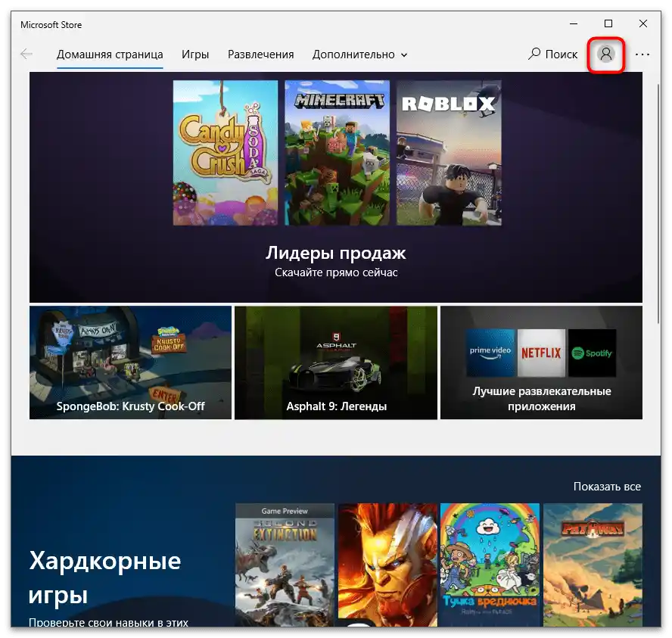This screenshot has height=638, width=672.
Task: Open the orange-haired warrior game cover
Action: (387, 565)
